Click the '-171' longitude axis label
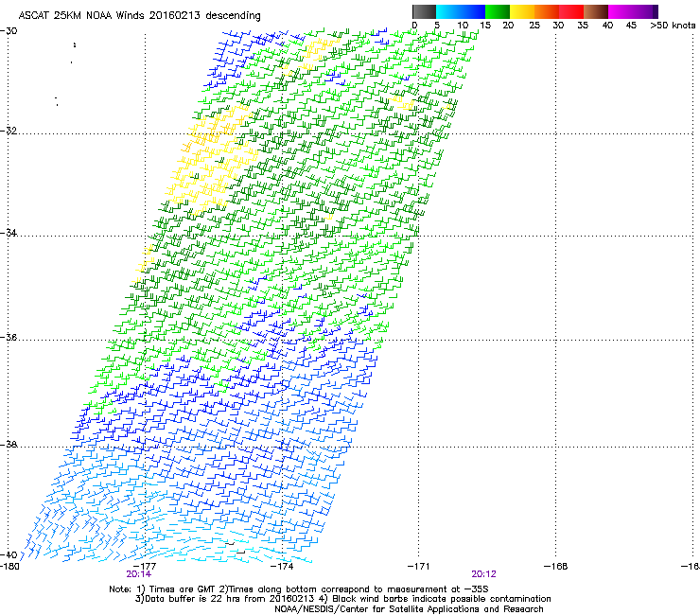 (418, 567)
